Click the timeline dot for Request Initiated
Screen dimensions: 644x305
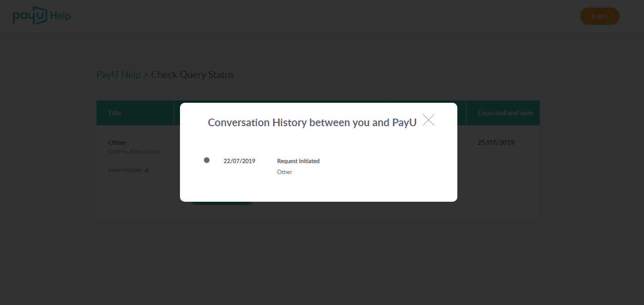[207, 160]
